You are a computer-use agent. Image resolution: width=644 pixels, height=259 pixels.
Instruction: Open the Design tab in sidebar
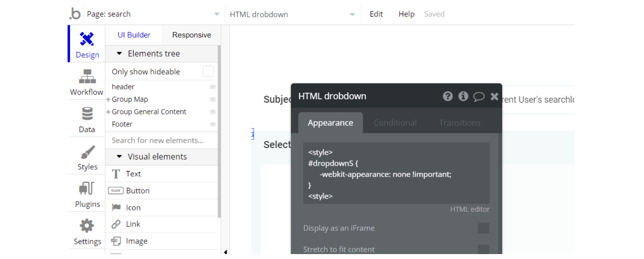87,44
